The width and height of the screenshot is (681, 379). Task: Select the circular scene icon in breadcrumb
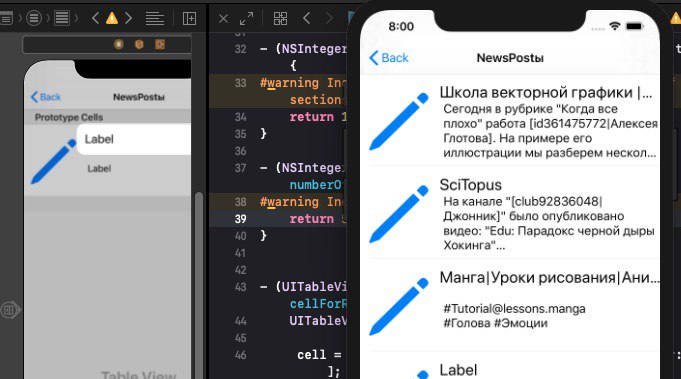(x=34, y=18)
